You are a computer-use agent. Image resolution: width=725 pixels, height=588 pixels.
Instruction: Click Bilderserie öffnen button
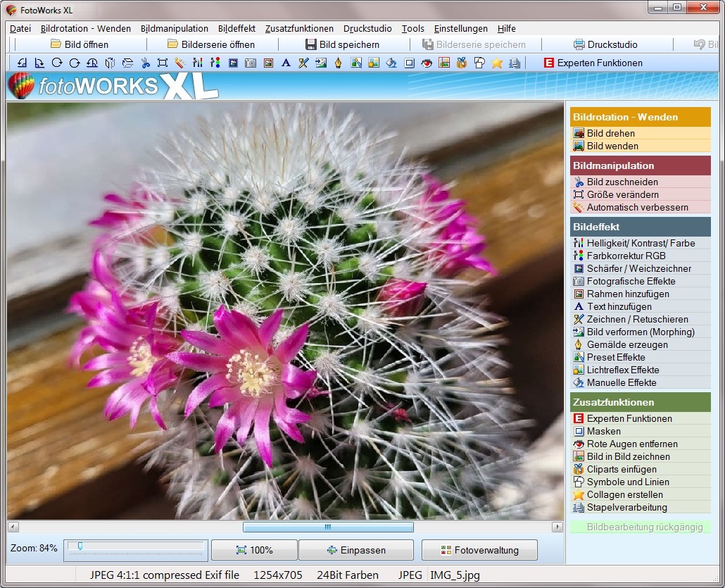pyautogui.click(x=211, y=44)
